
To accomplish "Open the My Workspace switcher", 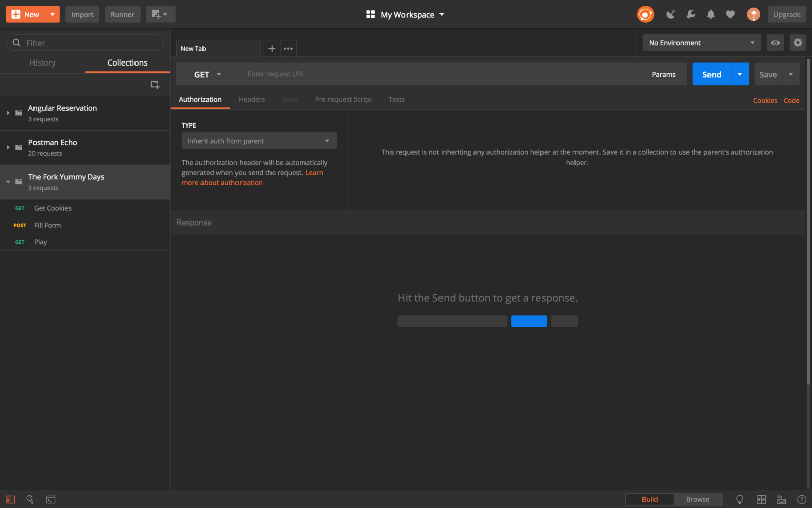I will pyautogui.click(x=405, y=14).
